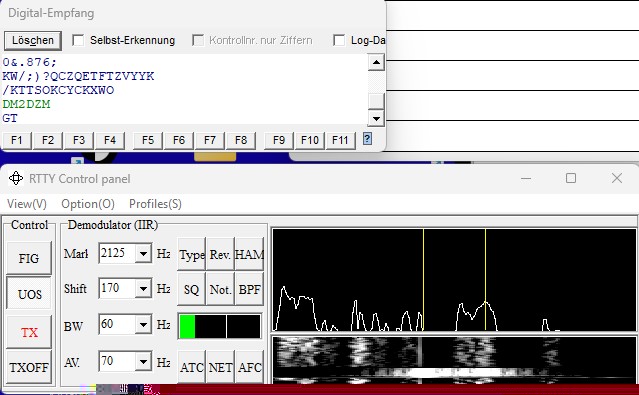
Task: Expand the AV dropdown arrow
Action: click(143, 361)
